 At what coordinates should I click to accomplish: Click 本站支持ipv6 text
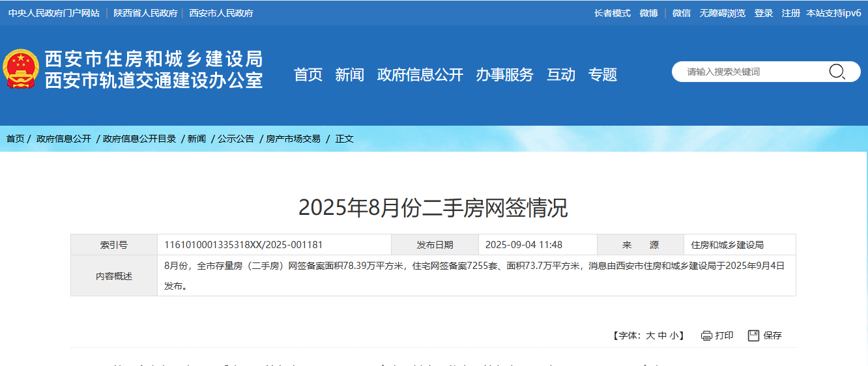click(x=833, y=13)
